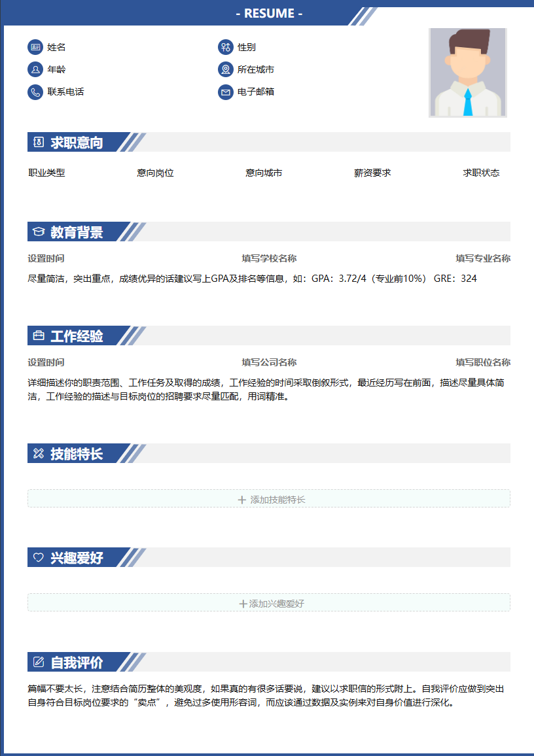Click the RESUME title banner
534x756 pixels.
tap(269, 14)
